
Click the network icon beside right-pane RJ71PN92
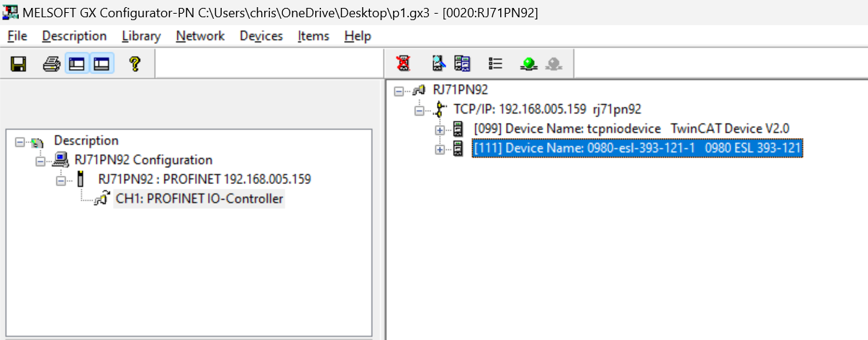(x=419, y=91)
